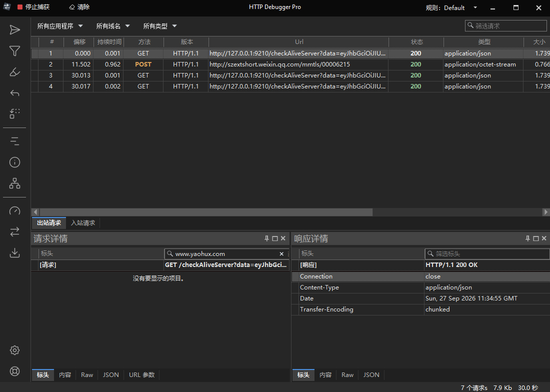Viewport: 550px width, 392px height.
Task: Sort by the 类型 column header
Action: coord(484,41)
